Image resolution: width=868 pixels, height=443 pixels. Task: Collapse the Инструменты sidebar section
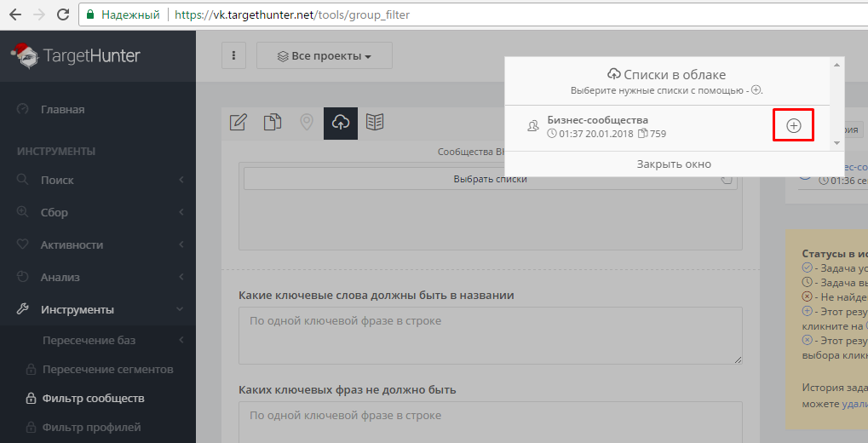pos(98,309)
